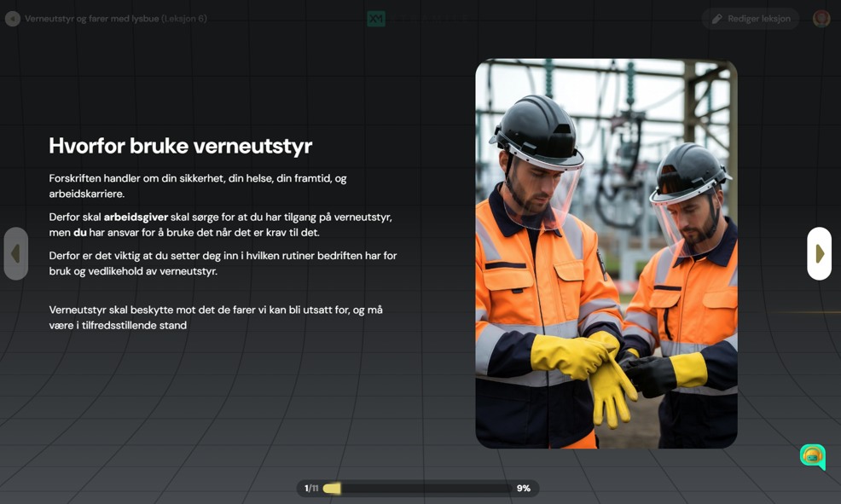This screenshot has width=841, height=504.
Task: Click the heading Hvorfor bruke verneutstyr
Action: 180,146
